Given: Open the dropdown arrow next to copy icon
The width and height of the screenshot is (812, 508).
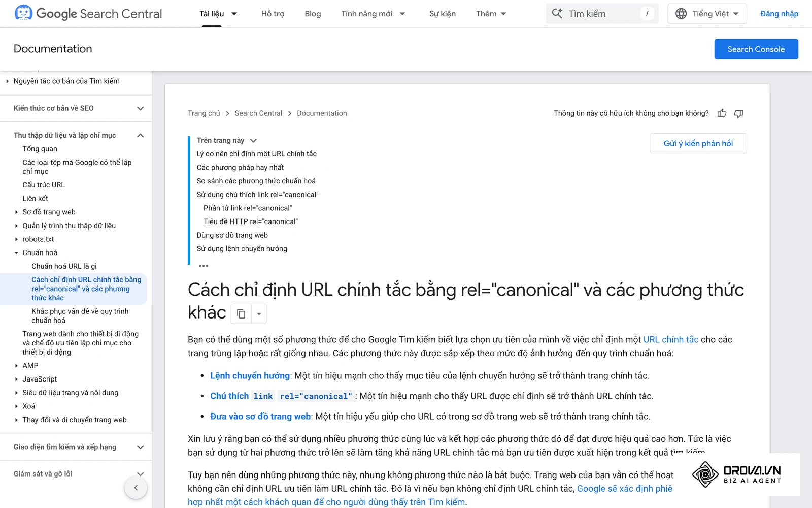Looking at the screenshot, I should [x=259, y=314].
